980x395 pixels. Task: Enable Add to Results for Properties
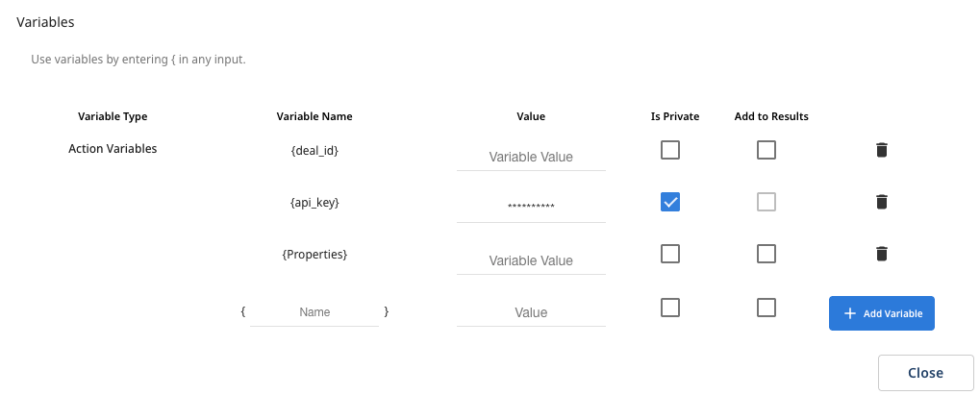(766, 254)
